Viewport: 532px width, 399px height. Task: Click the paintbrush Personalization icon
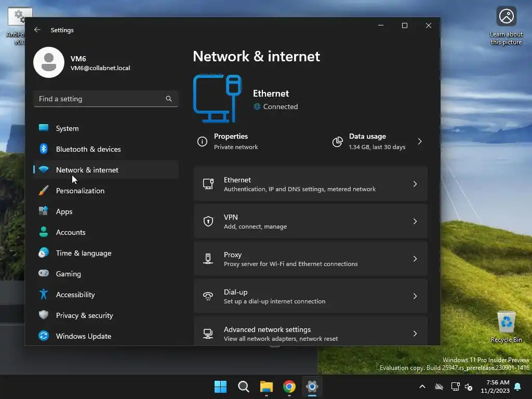point(44,190)
